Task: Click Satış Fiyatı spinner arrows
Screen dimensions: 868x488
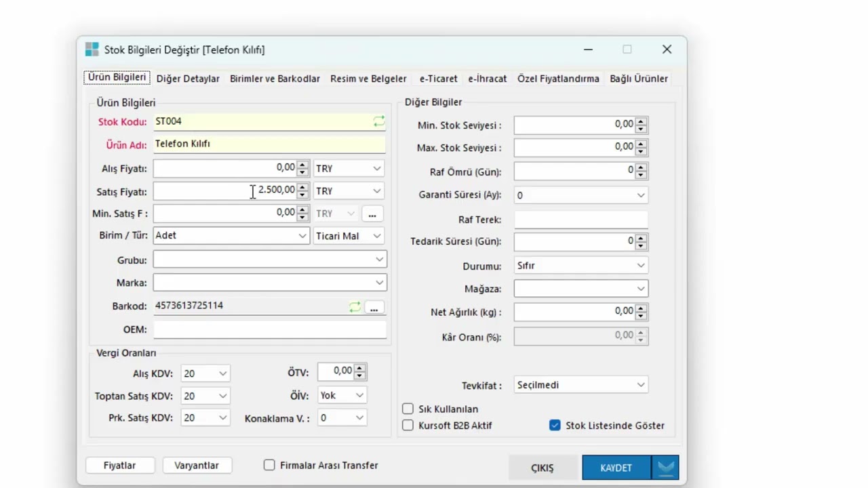Action: 302,191
